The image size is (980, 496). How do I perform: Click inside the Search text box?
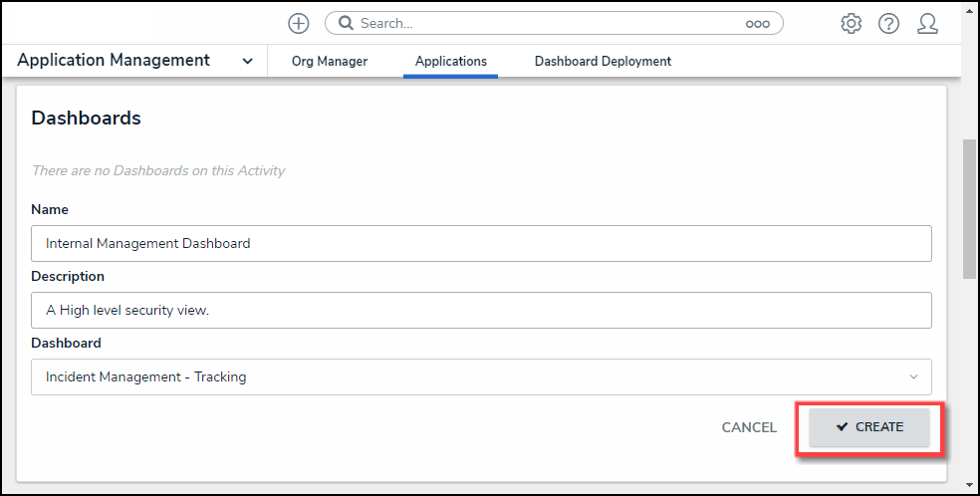[x=548, y=23]
